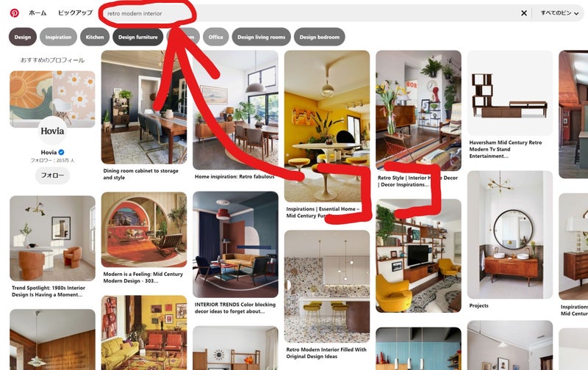Image resolution: width=588 pixels, height=370 pixels.
Task: Open Retro Modern Interior Filled With Original link
Action: pos(326,353)
